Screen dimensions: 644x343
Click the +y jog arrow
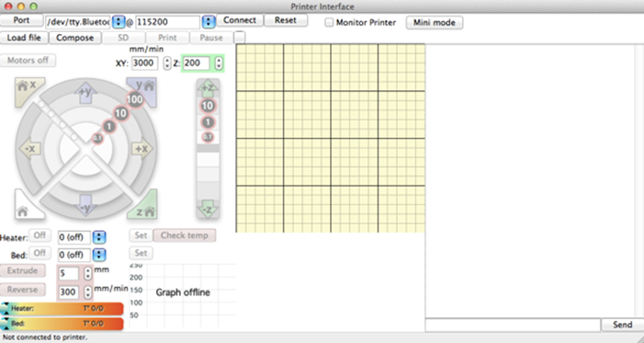point(85,93)
